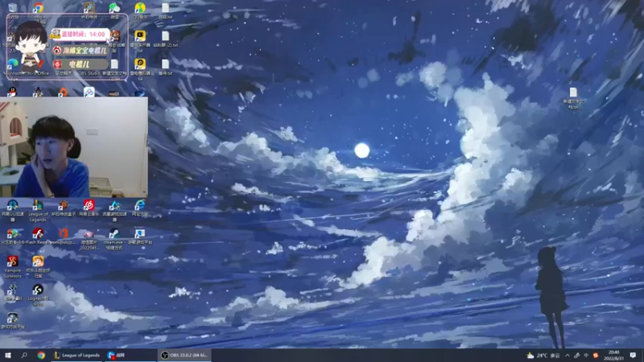This screenshot has height=362, width=644.
Task: Open the yellow emulator multi-instance icon
Action: coord(139,40)
